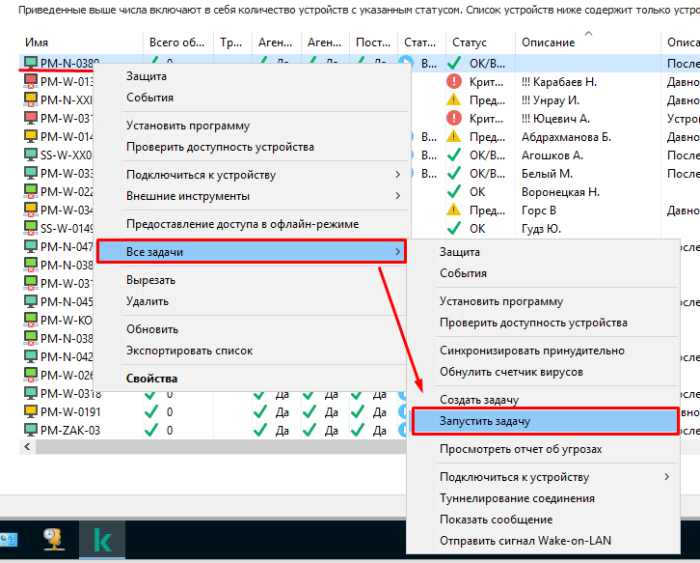Select the device icon of PM-W-014

[x=30, y=136]
